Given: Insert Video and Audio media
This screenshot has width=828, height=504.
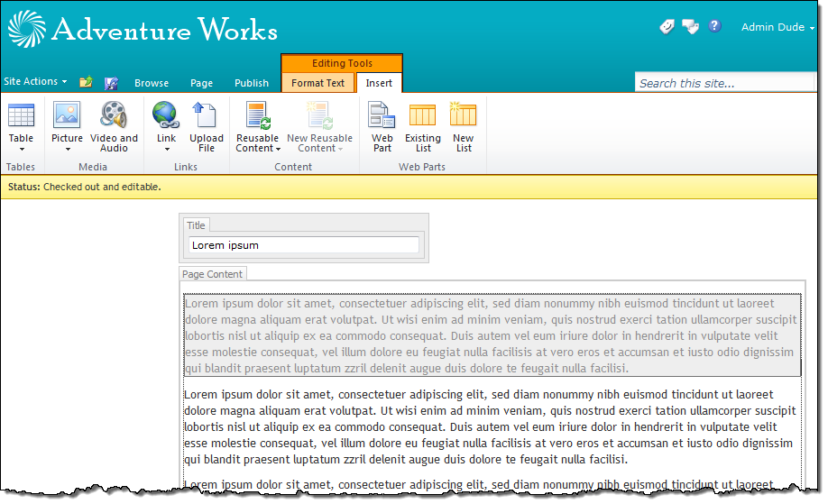Looking at the screenshot, I should point(114,126).
